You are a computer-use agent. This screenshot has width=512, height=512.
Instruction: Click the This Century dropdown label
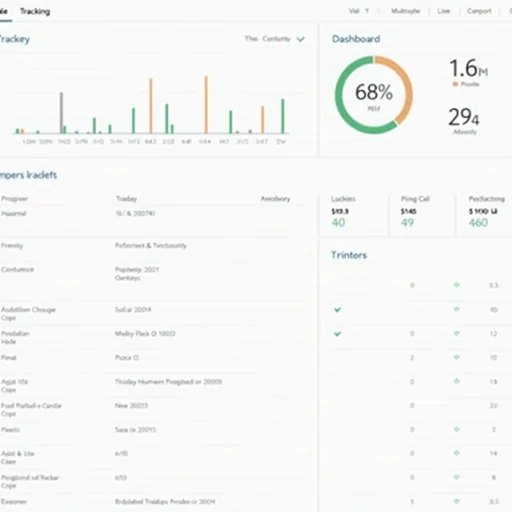[x=268, y=39]
